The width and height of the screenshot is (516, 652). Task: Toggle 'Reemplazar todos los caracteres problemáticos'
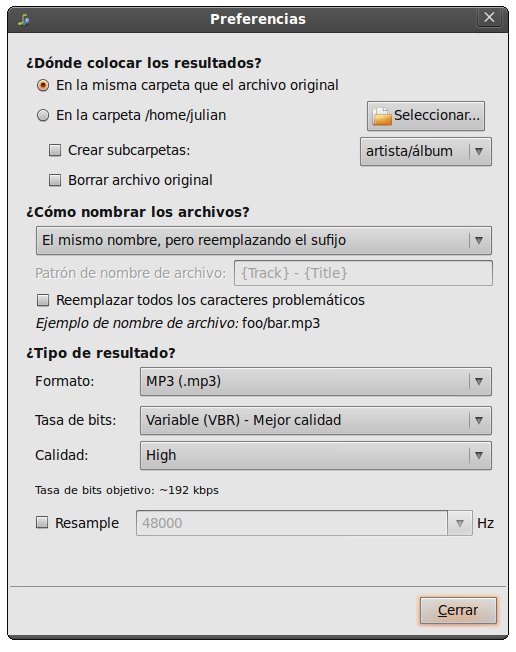click(43, 300)
